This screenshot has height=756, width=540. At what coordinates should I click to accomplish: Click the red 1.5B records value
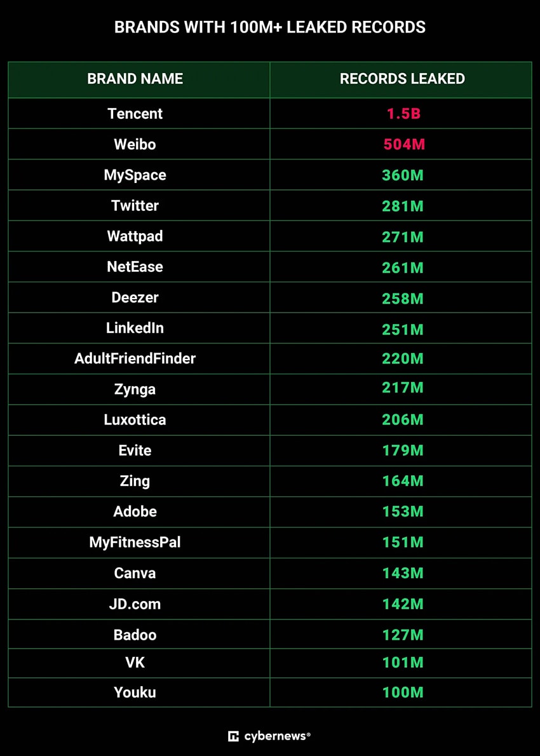click(x=402, y=114)
